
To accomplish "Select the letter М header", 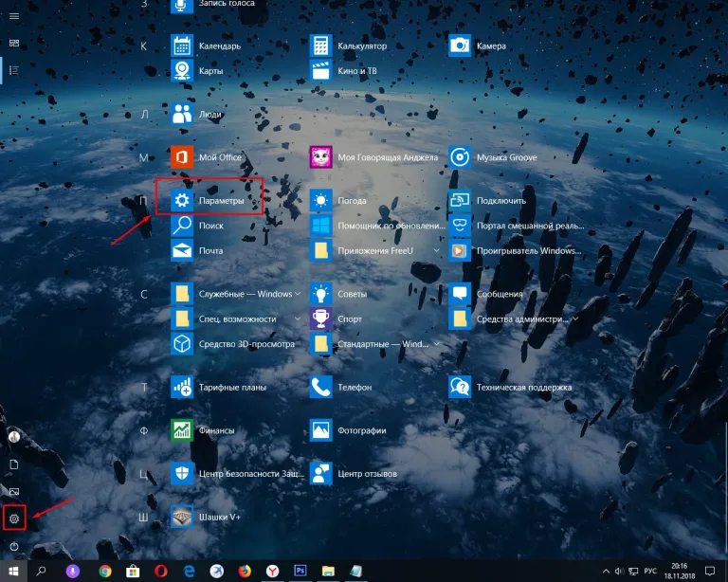I will pyautogui.click(x=144, y=157).
